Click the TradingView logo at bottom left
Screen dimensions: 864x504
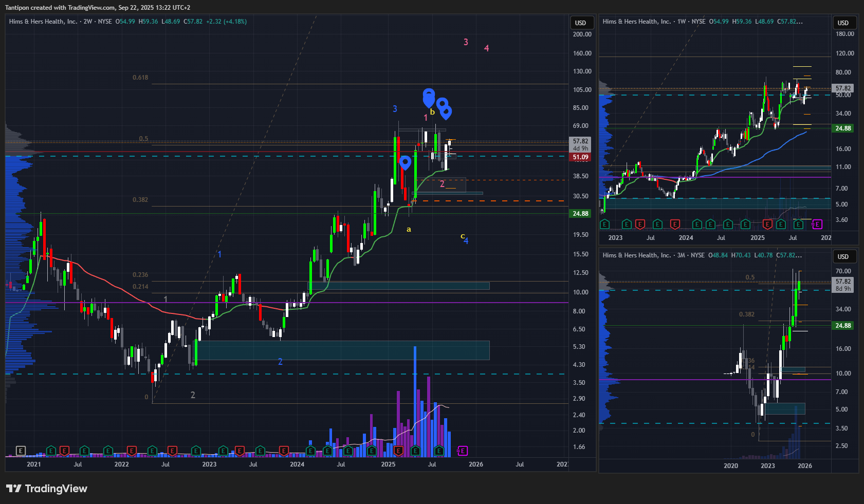(x=47, y=489)
